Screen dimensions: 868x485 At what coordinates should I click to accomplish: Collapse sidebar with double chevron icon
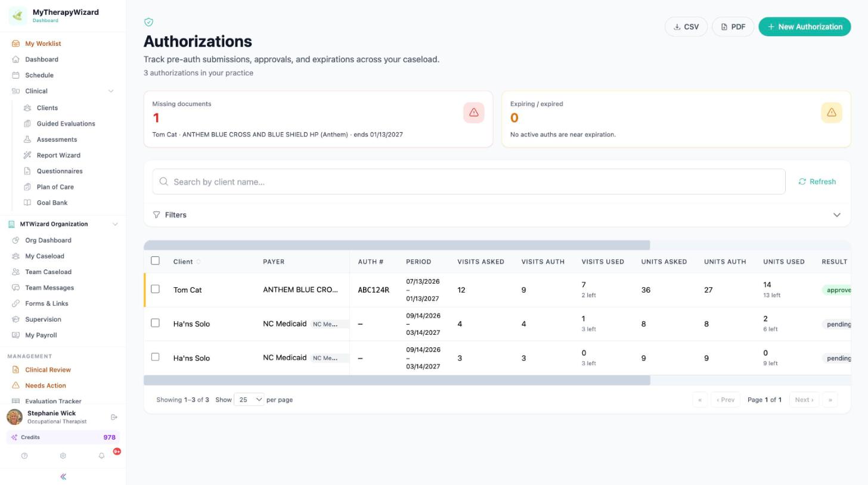tap(63, 477)
